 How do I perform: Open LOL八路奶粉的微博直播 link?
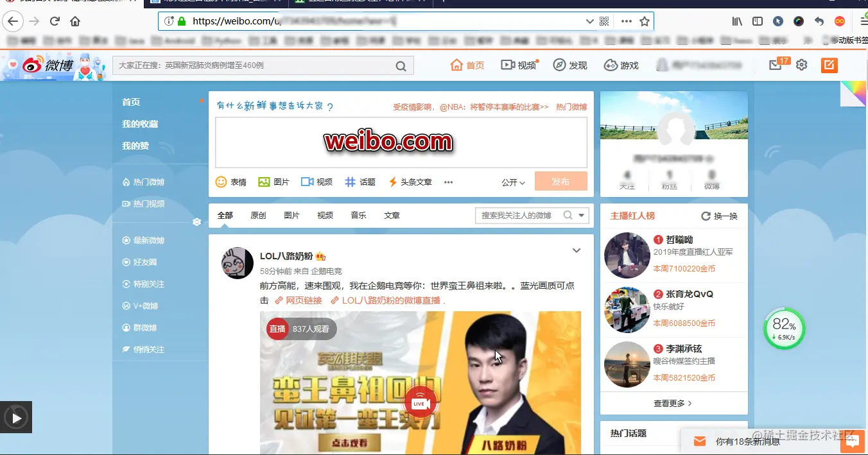386,300
